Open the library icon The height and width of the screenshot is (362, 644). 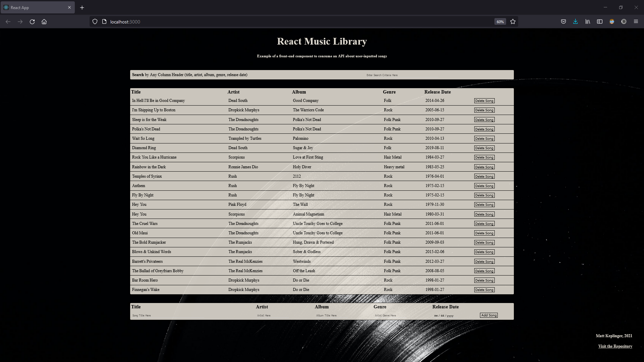(x=588, y=21)
